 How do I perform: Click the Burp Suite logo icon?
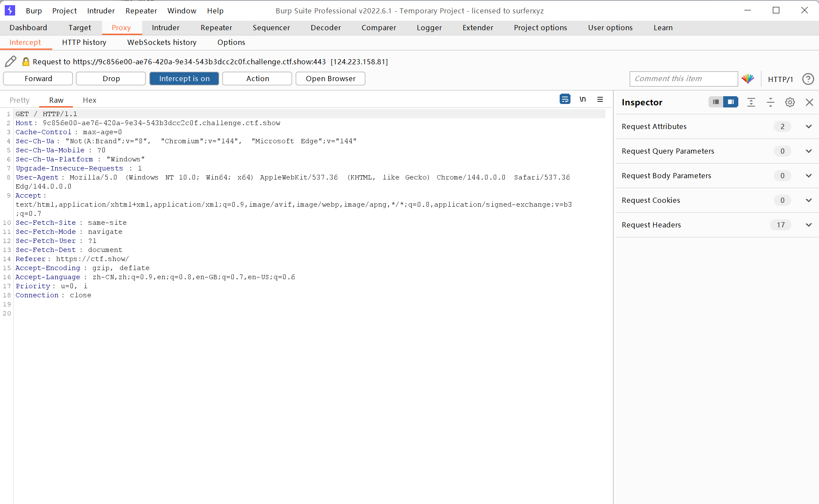pos(9,10)
